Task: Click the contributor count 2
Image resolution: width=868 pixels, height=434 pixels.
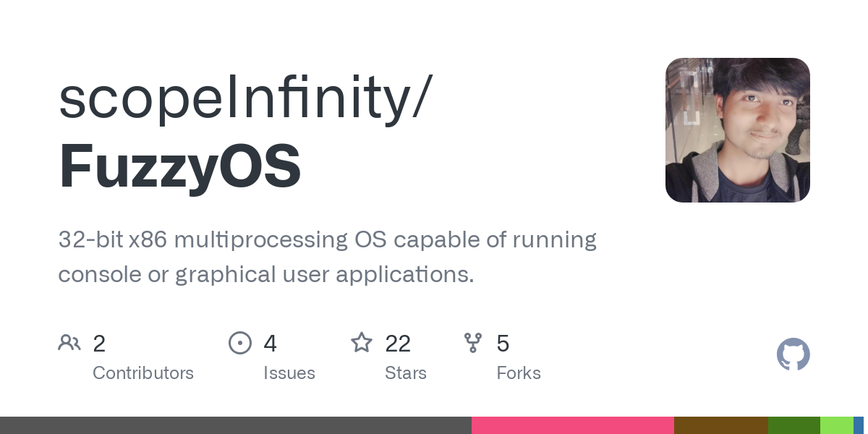Action: pyautogui.click(x=99, y=344)
